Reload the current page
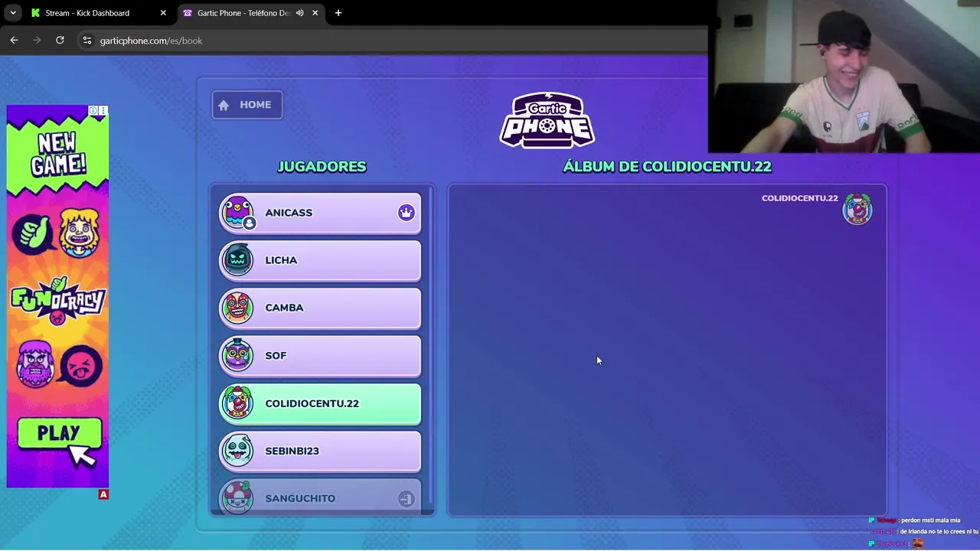 pos(60,41)
